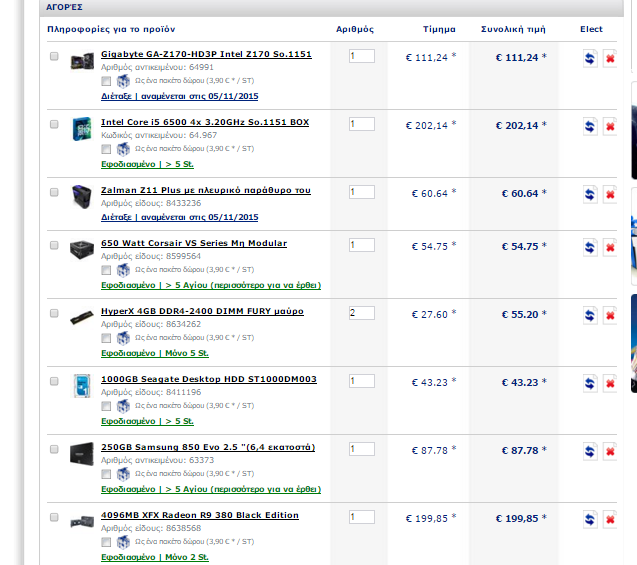
Task: Click Samsung 850 Evo SSD thumbnail
Action: click(82, 454)
